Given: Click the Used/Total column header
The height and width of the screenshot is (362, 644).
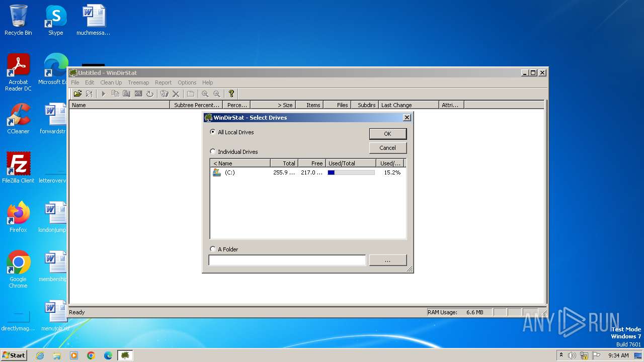Looking at the screenshot, I should point(351,163).
